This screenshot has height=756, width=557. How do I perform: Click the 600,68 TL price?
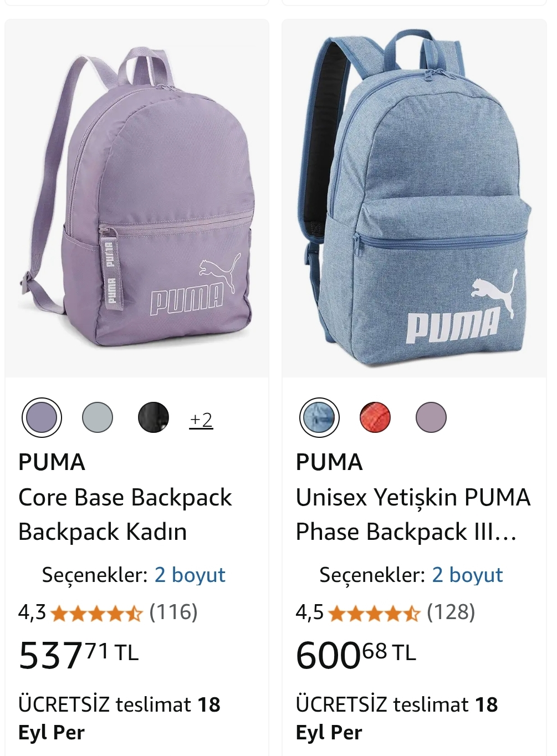(x=356, y=655)
